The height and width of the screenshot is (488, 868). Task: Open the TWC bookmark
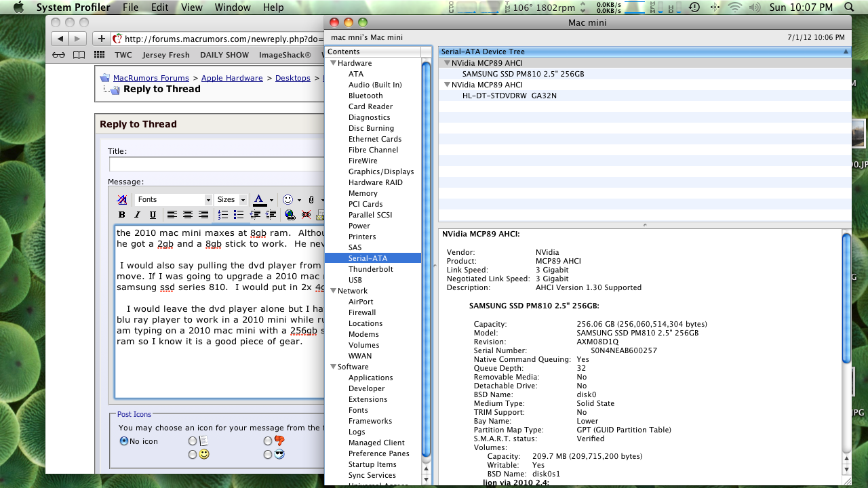coord(123,55)
